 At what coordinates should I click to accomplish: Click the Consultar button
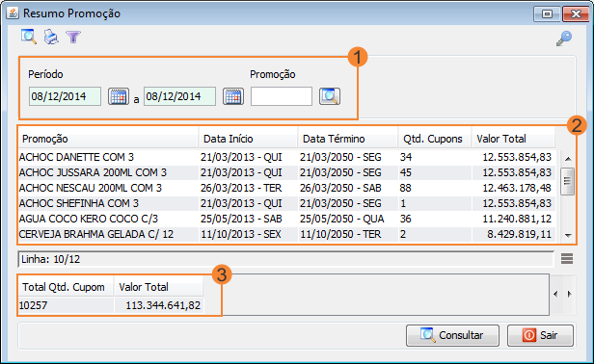tap(452, 335)
